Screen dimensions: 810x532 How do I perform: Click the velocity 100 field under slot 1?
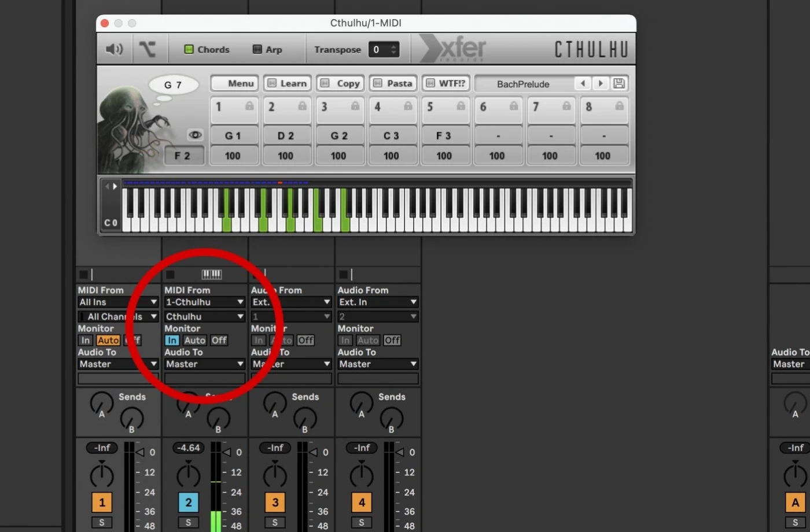pos(233,156)
